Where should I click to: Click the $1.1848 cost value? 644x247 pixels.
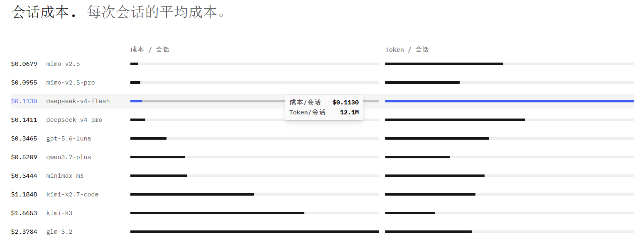click(x=24, y=194)
